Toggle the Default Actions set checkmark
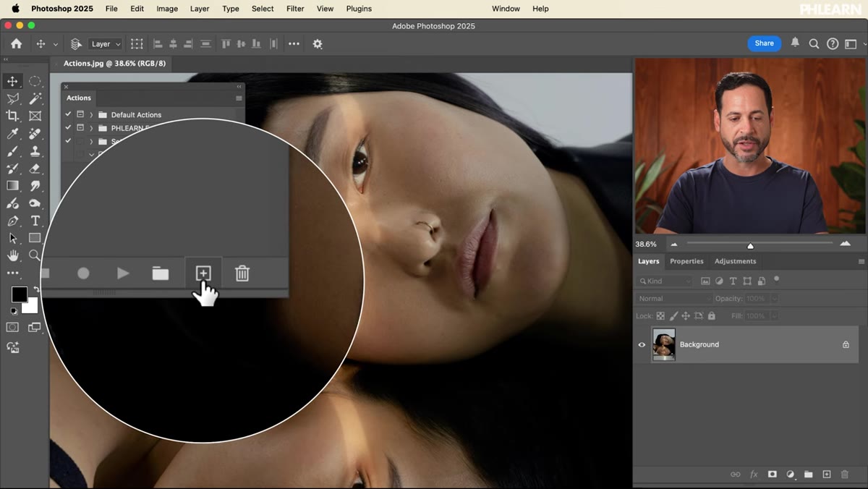 click(68, 114)
